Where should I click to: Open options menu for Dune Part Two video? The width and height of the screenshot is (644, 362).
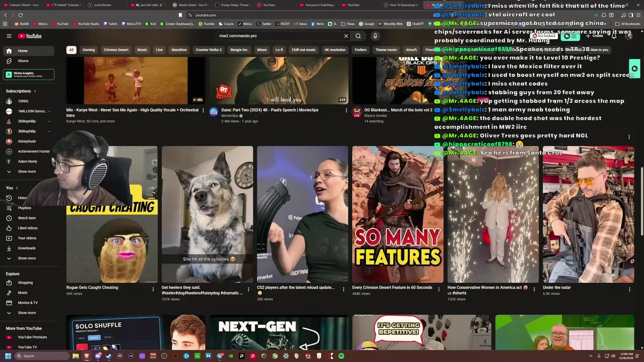coord(346,110)
